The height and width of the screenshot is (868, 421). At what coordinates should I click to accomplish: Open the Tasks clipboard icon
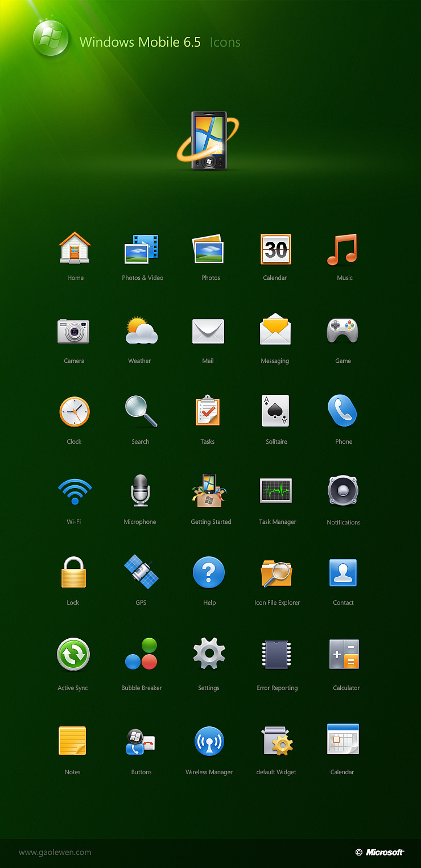pos(208,411)
